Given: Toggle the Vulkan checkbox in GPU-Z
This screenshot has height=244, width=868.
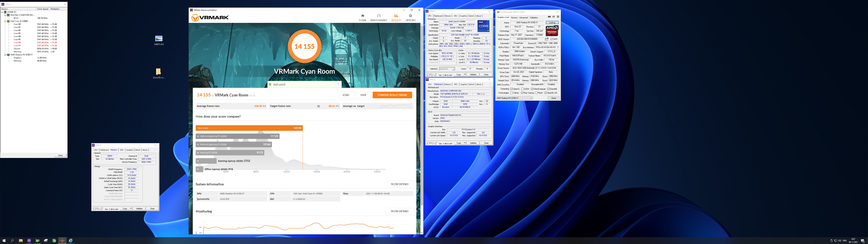Looking at the screenshot, I should (511, 93).
